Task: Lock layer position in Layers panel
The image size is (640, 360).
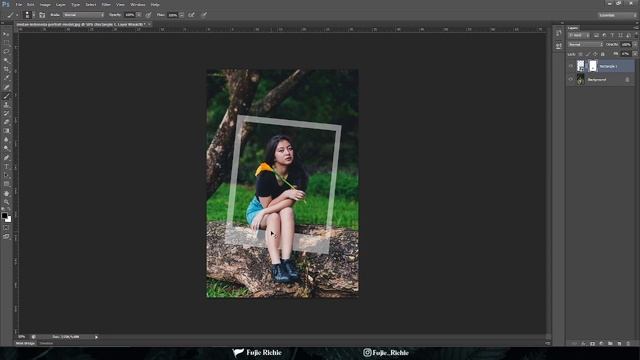Action: pyautogui.click(x=595, y=54)
